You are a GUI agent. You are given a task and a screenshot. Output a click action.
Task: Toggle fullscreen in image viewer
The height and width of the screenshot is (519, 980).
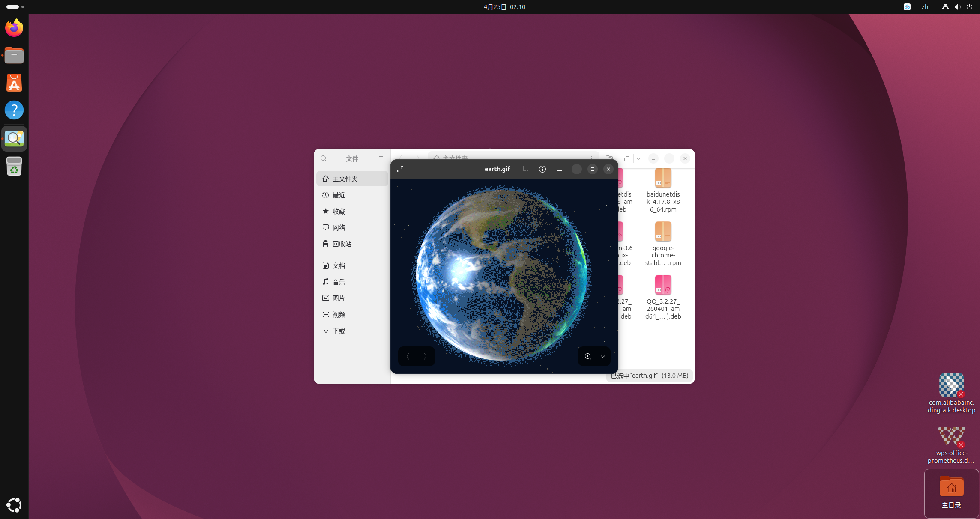pyautogui.click(x=400, y=169)
